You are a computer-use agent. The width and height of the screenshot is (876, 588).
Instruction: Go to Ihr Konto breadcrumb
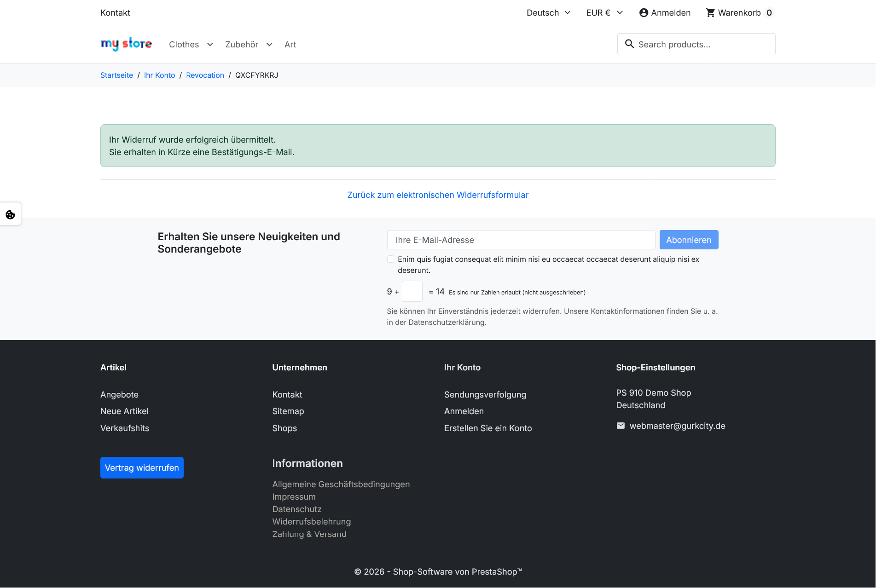(159, 75)
